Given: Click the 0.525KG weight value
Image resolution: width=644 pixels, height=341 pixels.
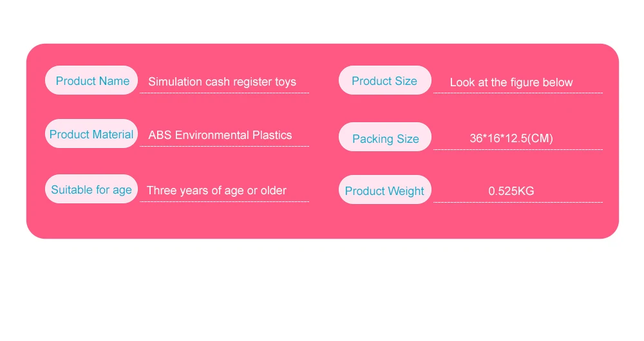Looking at the screenshot, I should click(511, 191).
